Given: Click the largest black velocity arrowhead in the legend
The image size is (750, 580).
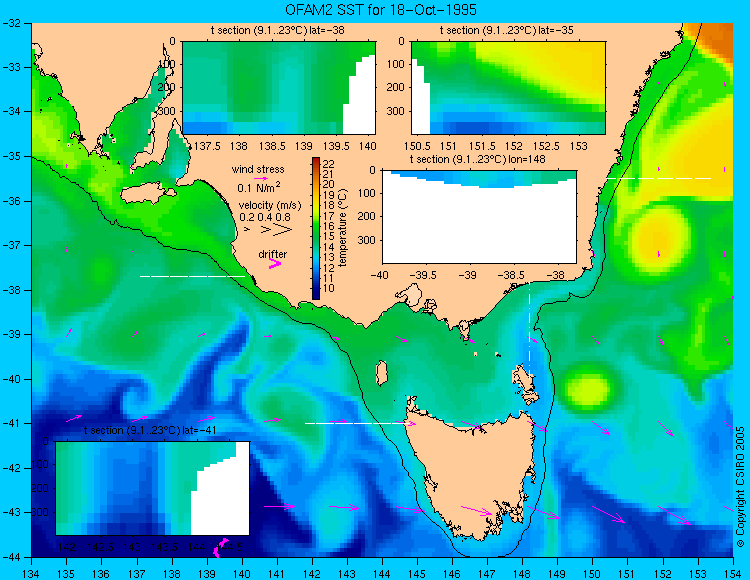Looking at the screenshot, I should pyautogui.click(x=283, y=230).
